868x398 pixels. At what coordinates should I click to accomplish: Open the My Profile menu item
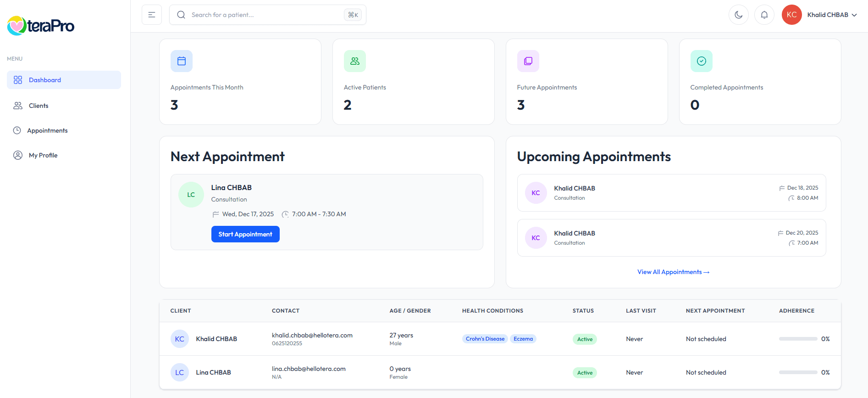[x=64, y=155]
